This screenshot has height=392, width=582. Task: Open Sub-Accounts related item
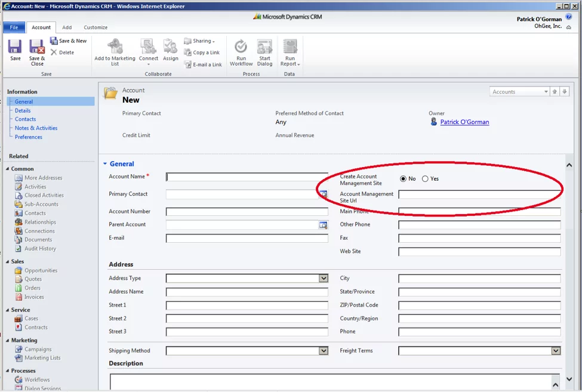(x=37, y=204)
